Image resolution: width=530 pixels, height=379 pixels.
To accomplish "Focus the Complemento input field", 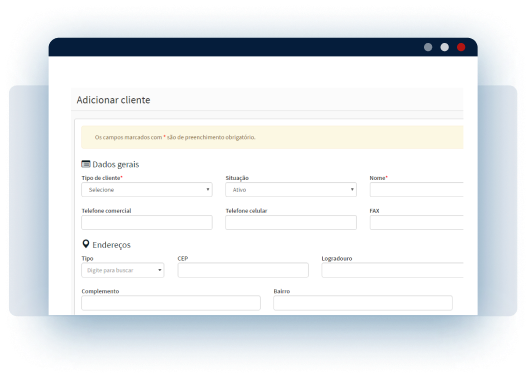I will click(171, 303).
